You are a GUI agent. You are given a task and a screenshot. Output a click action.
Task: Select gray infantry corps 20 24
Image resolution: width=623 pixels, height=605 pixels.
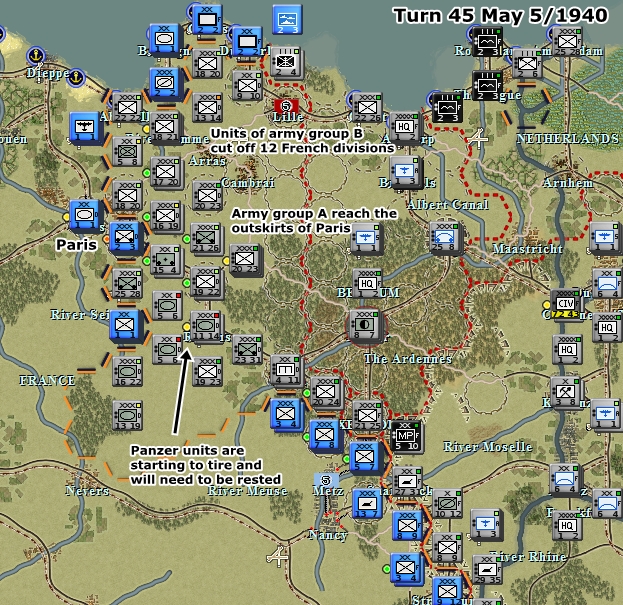325,392
